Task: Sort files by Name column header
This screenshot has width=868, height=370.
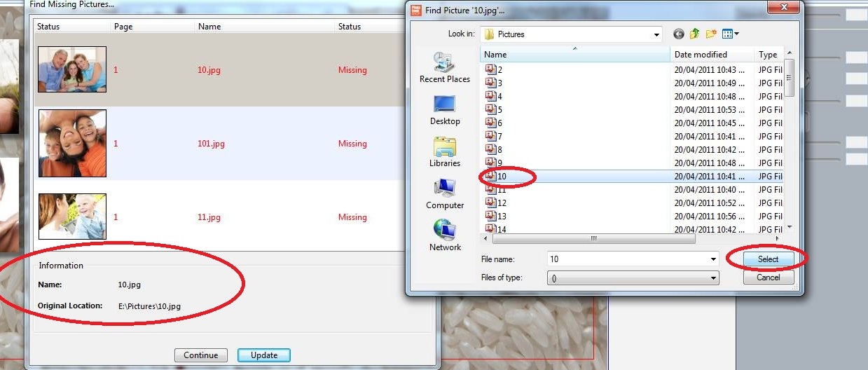Action: pos(574,55)
